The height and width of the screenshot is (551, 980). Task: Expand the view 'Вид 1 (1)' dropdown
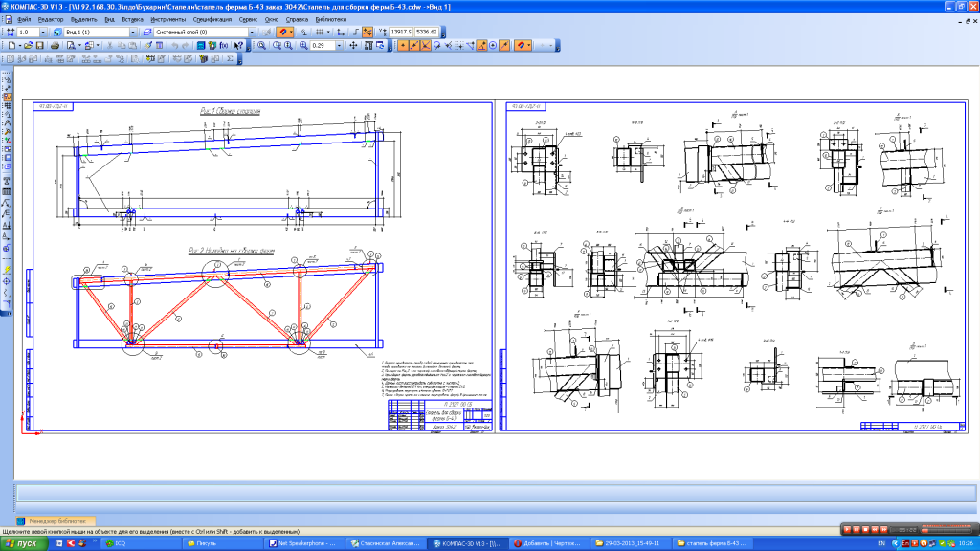click(132, 32)
